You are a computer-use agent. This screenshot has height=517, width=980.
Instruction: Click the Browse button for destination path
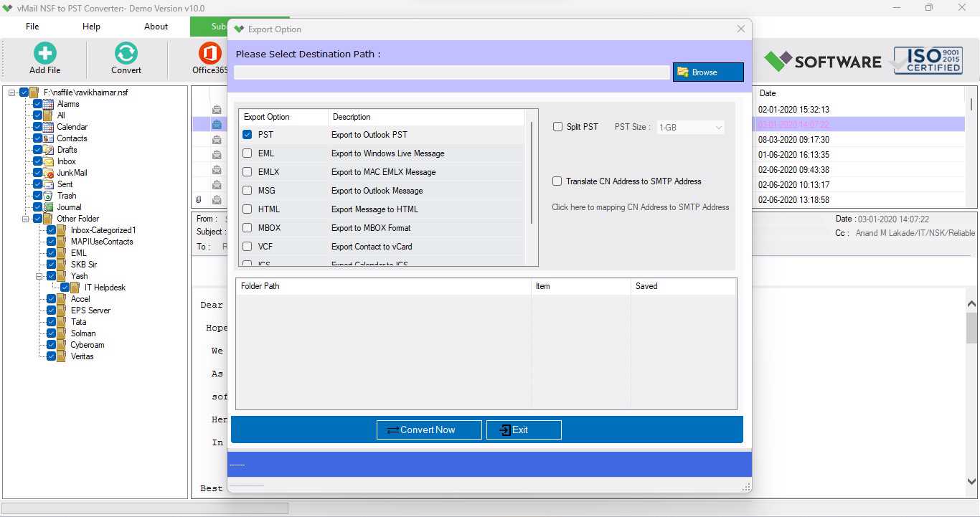[708, 72]
